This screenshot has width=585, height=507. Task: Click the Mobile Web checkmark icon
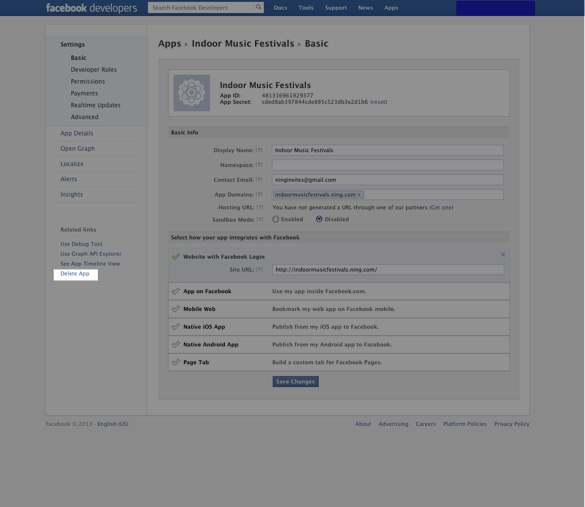pyautogui.click(x=175, y=309)
